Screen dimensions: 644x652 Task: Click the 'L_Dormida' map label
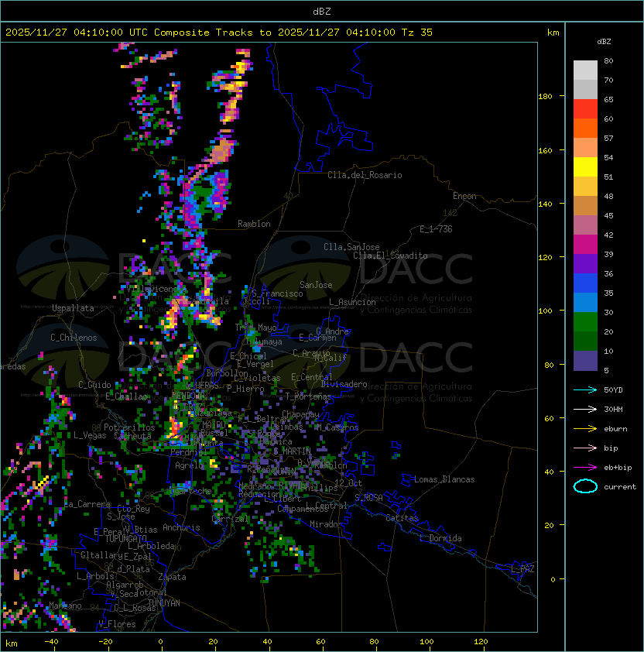[440, 538]
